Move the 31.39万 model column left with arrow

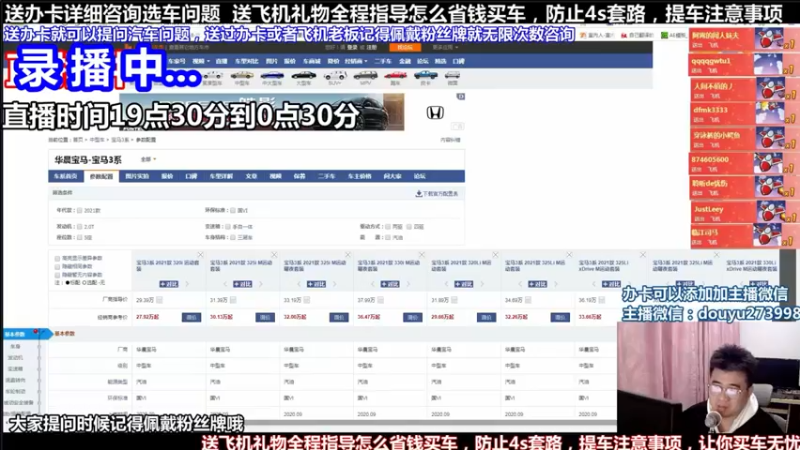click(225, 284)
